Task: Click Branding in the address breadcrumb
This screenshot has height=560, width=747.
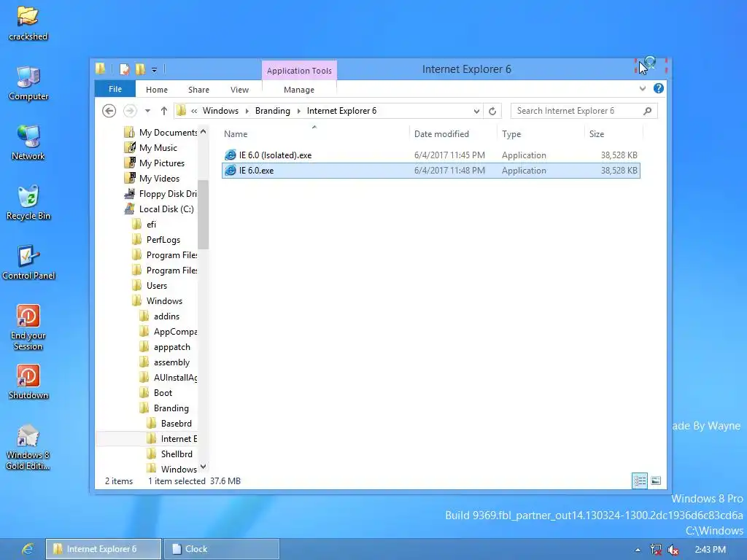Action: 273,111
